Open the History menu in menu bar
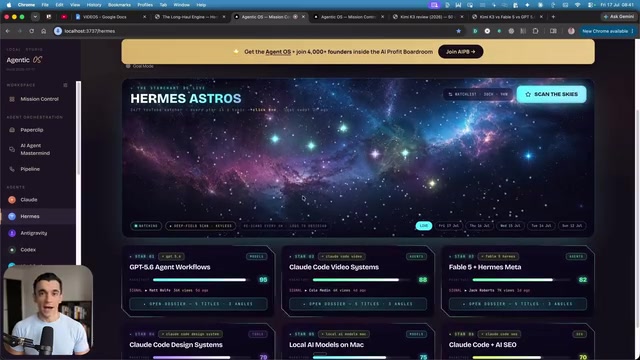The width and height of the screenshot is (640, 360). coord(93,5)
